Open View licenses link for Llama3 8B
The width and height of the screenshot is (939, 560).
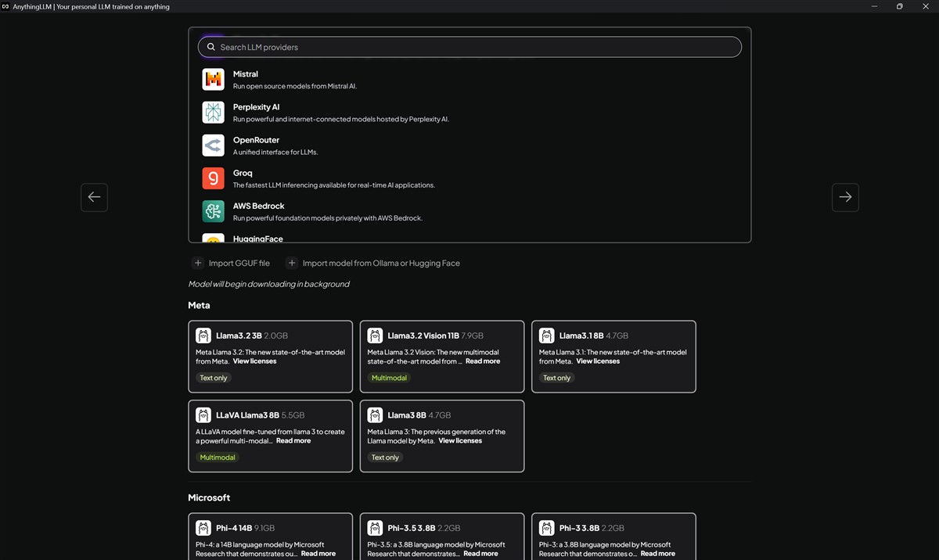click(x=460, y=441)
